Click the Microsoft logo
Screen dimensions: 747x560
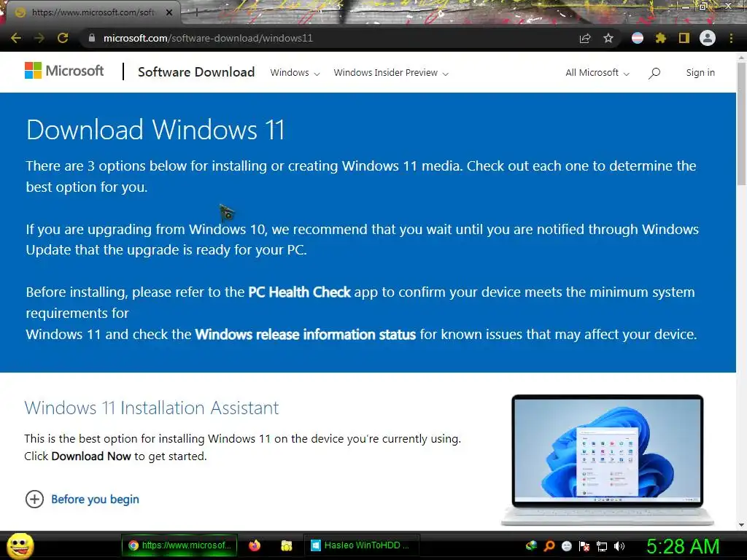(x=64, y=71)
